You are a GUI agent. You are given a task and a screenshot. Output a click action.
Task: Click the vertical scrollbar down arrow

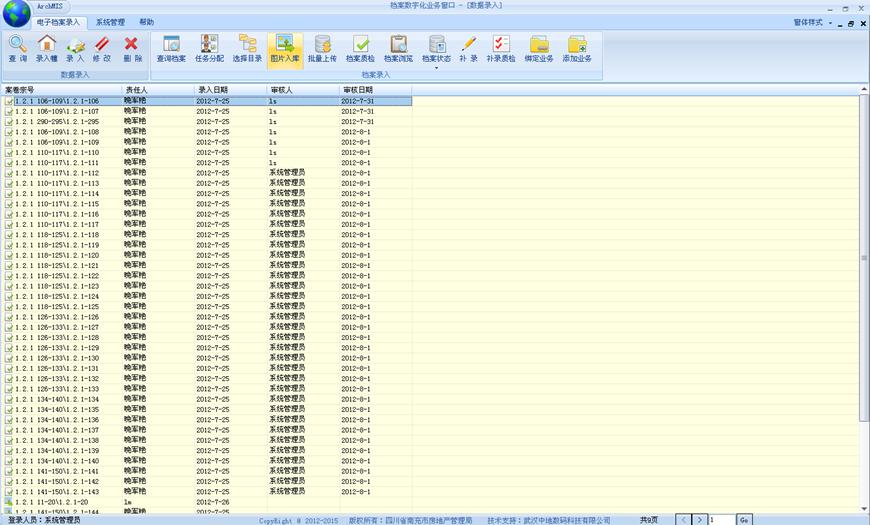point(864,508)
